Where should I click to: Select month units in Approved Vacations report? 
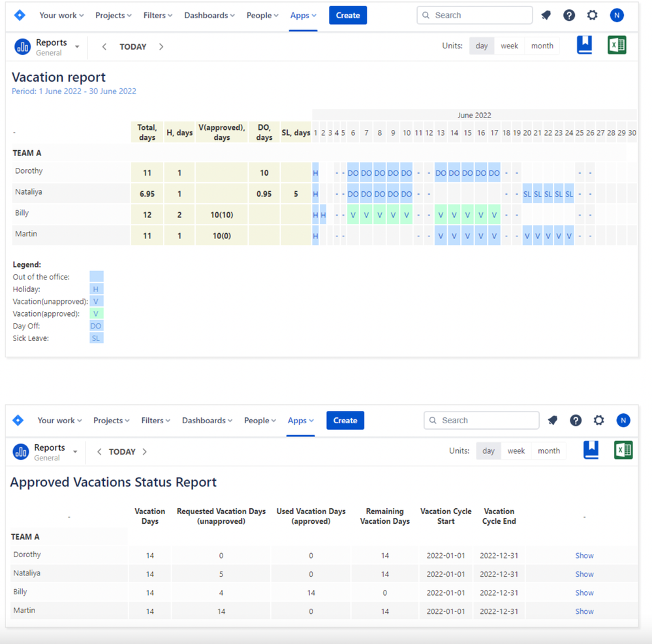549,451
